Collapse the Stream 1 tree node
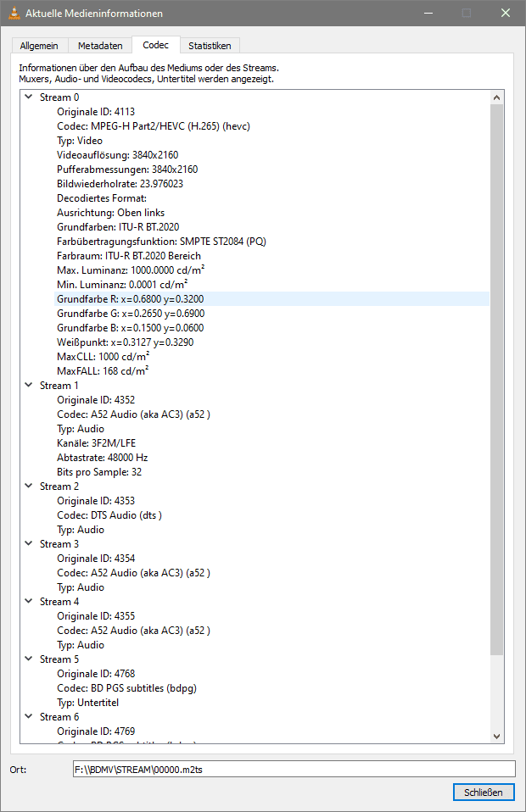526x812 pixels. click(29, 385)
